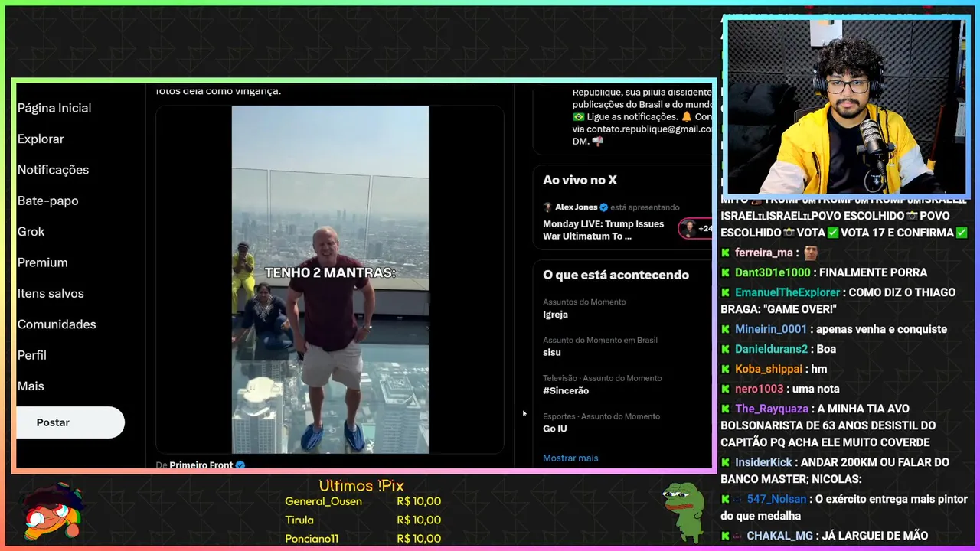This screenshot has width=980, height=551.
Task: Open chat user Danieldurans2
Action: [x=771, y=349]
